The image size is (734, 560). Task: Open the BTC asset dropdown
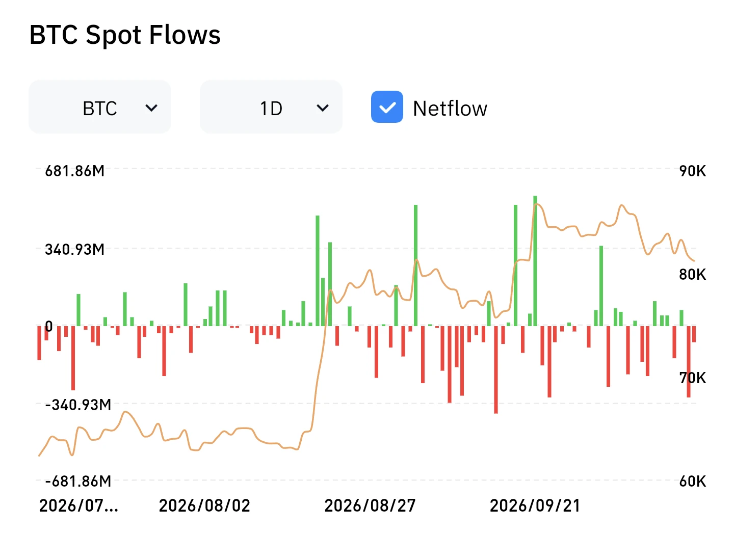tap(100, 107)
